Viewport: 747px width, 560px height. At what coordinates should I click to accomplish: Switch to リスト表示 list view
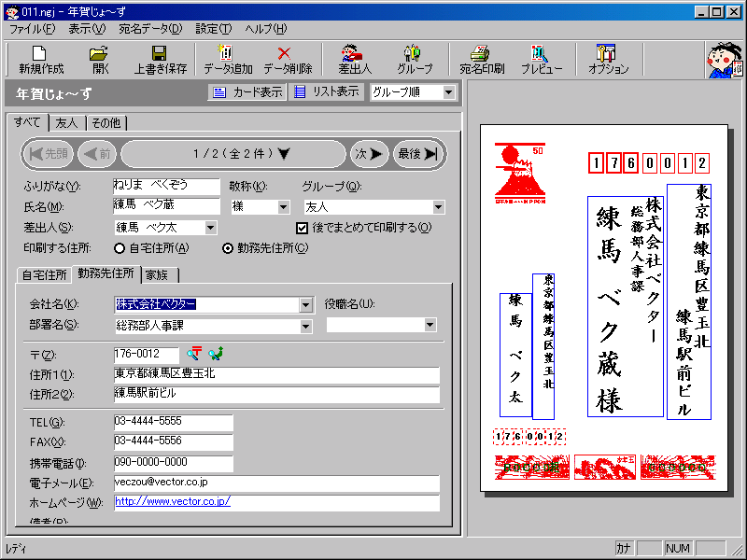point(326,91)
